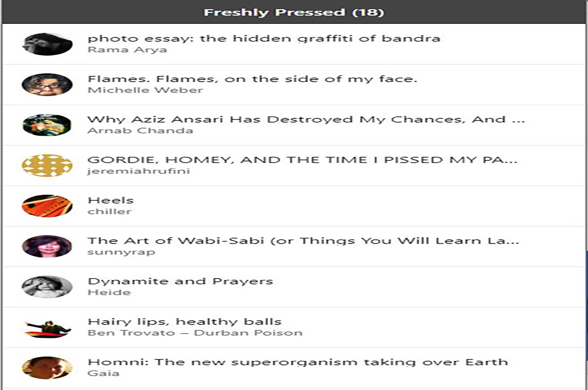Image resolution: width=588 pixels, height=390 pixels.
Task: Open Gaia's avatar picture
Action: coord(47,368)
